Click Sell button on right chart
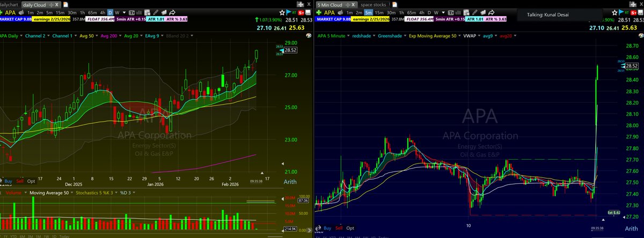Viewport: 644px width, 238px height. click(x=340, y=228)
